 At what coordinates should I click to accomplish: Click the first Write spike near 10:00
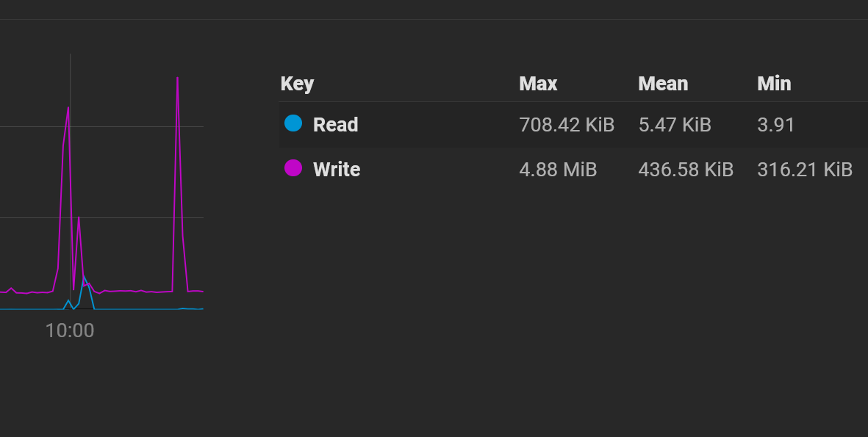pyautogui.click(x=68, y=108)
